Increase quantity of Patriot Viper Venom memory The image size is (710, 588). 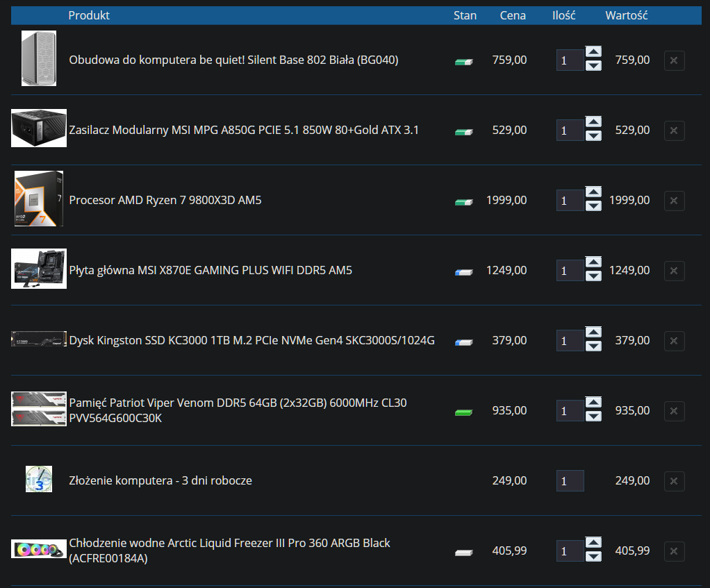pyautogui.click(x=593, y=403)
